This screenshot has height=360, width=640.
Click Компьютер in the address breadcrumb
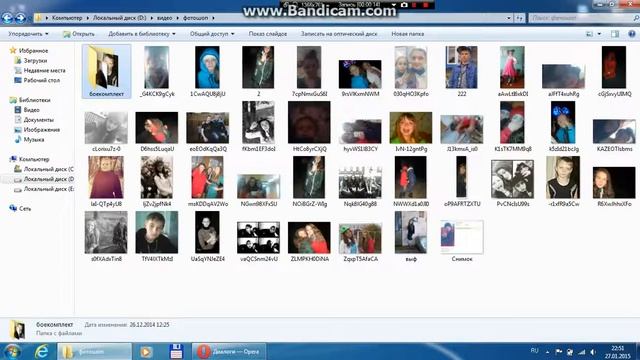pos(67,18)
